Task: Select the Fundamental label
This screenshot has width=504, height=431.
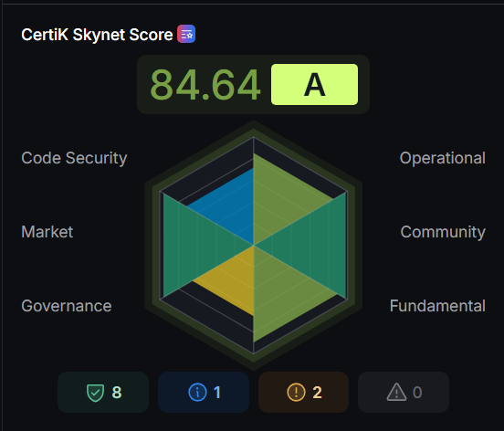Action: pyautogui.click(x=437, y=306)
